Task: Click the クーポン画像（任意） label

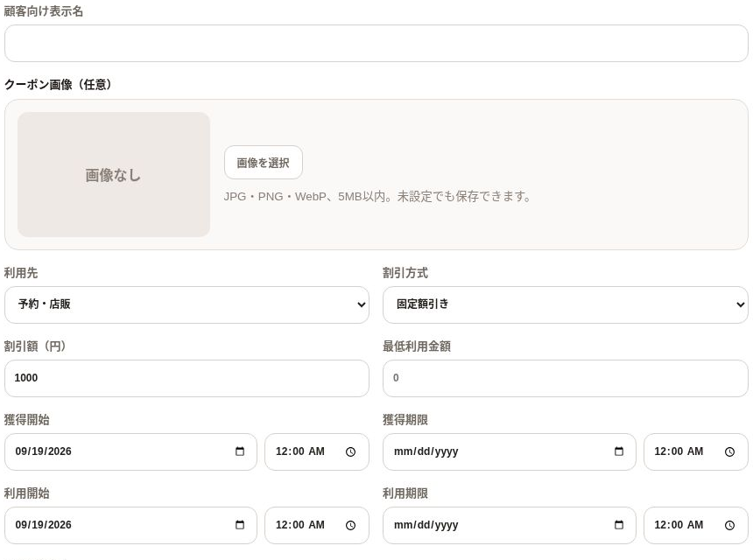Action: point(58,85)
